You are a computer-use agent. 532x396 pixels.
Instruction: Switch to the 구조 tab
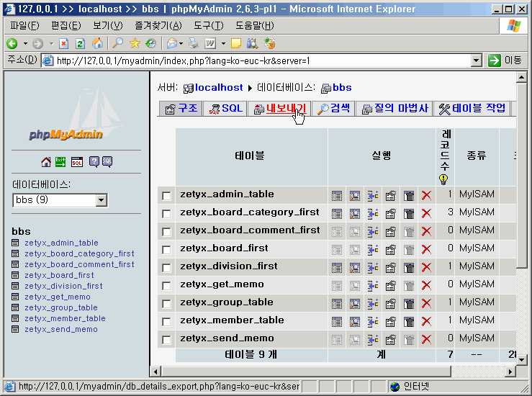pyautogui.click(x=181, y=109)
